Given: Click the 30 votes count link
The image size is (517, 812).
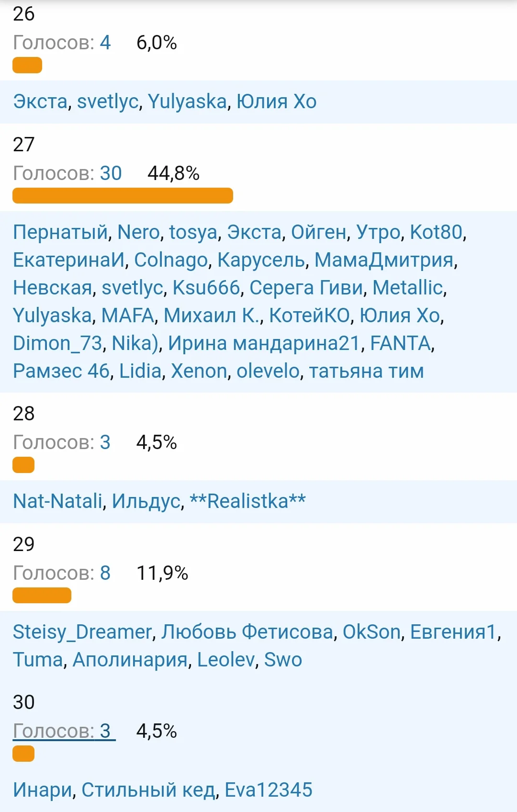Looking at the screenshot, I should pyautogui.click(x=111, y=173).
